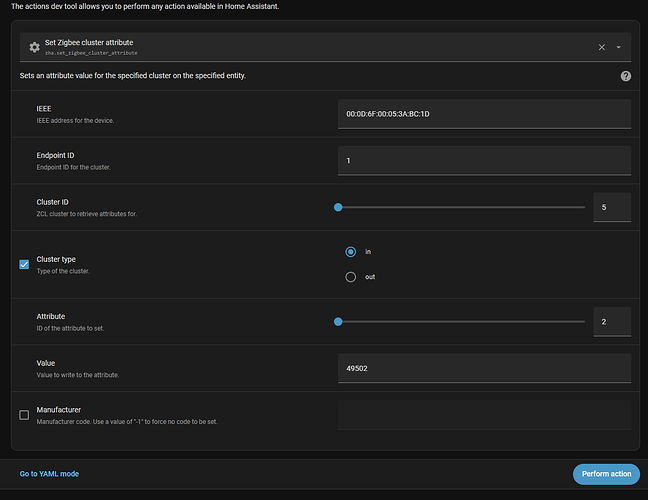Uncheck the Cluster type checkbox
Viewport: 648px width, 500px height.
tap(24, 264)
